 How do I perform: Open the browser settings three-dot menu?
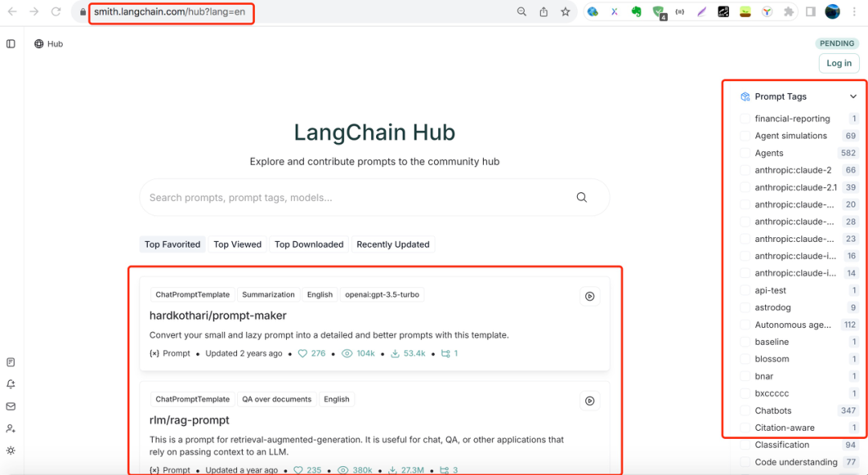point(854,11)
